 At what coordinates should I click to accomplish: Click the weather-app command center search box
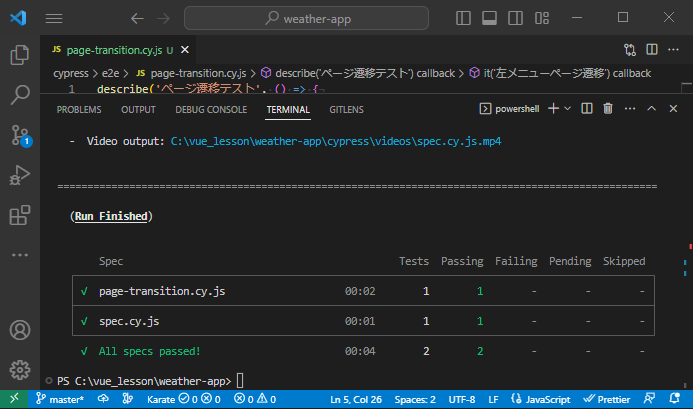[306, 18]
